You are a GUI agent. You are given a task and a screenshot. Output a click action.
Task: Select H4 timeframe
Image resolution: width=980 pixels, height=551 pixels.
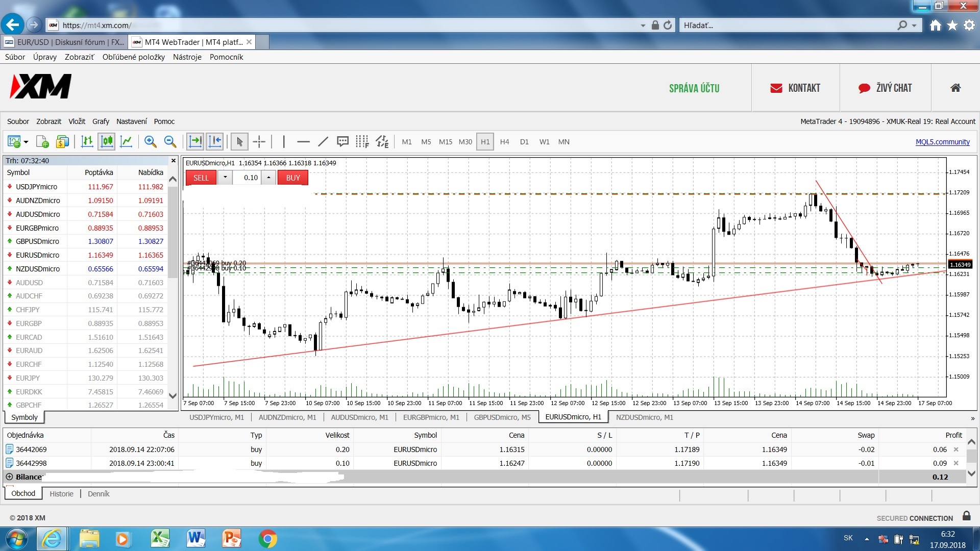coord(504,142)
